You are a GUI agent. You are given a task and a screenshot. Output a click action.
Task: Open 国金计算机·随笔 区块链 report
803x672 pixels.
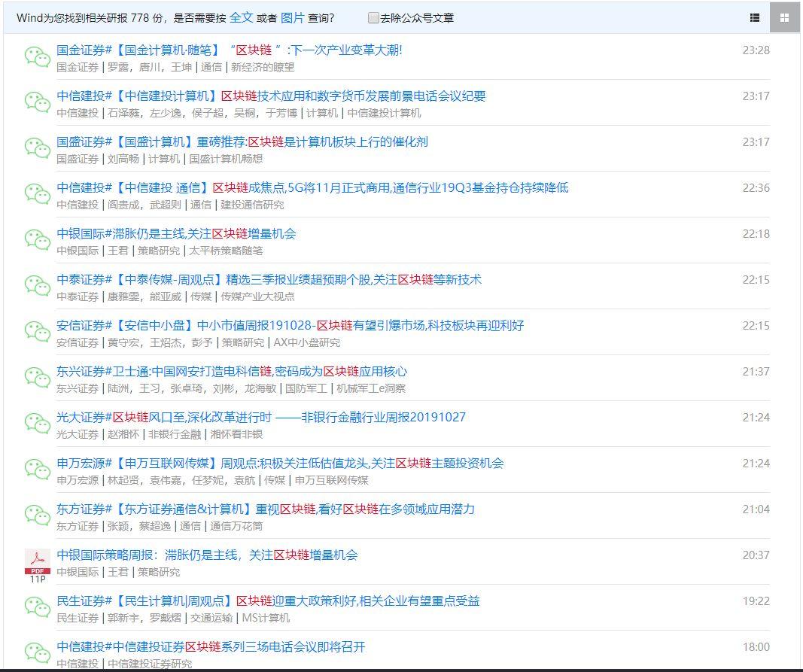(x=230, y=50)
